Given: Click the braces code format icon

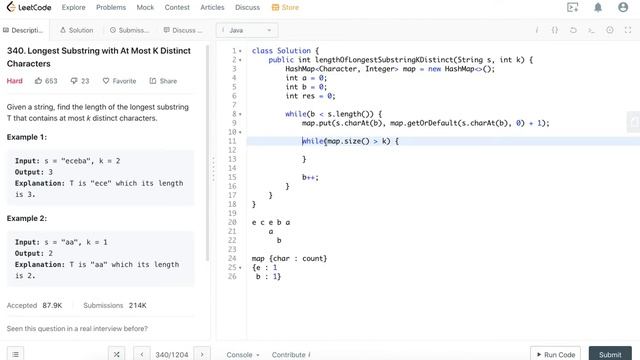Looking at the screenshot, I should click(x=555, y=30).
